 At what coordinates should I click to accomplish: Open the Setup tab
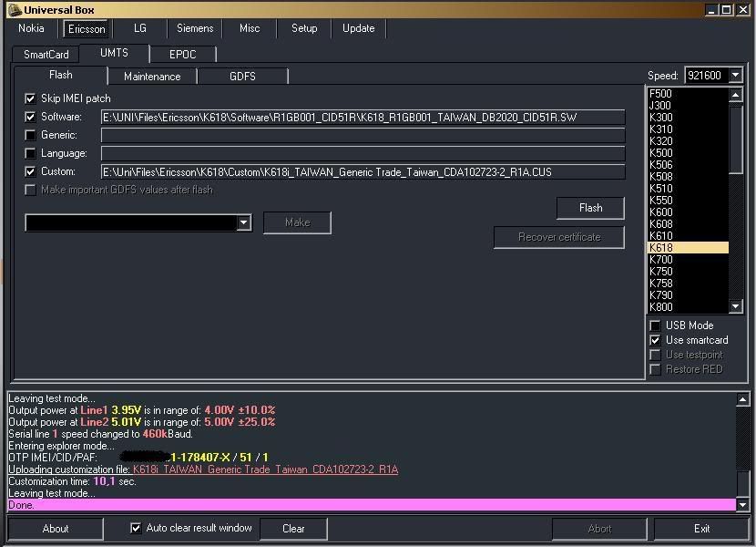pos(304,28)
